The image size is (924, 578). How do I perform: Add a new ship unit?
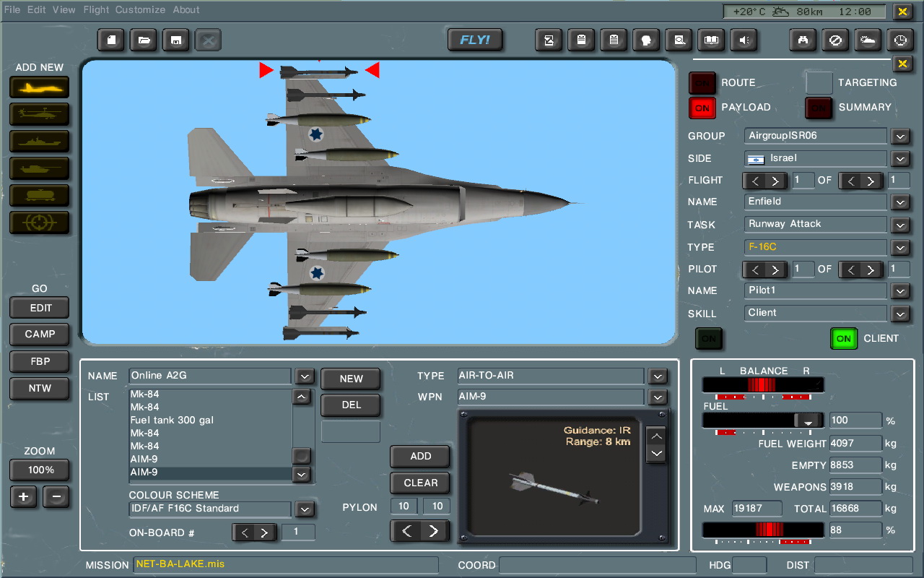point(40,142)
